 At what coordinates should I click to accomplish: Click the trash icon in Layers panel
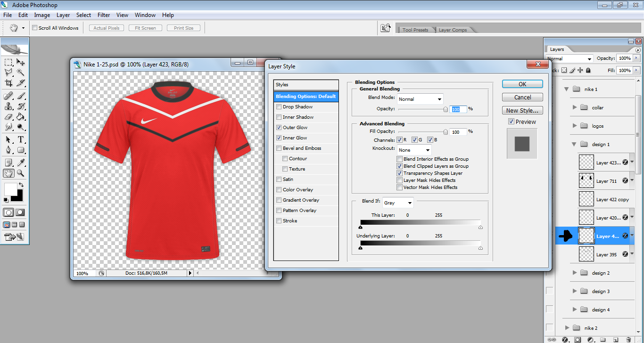click(x=628, y=339)
